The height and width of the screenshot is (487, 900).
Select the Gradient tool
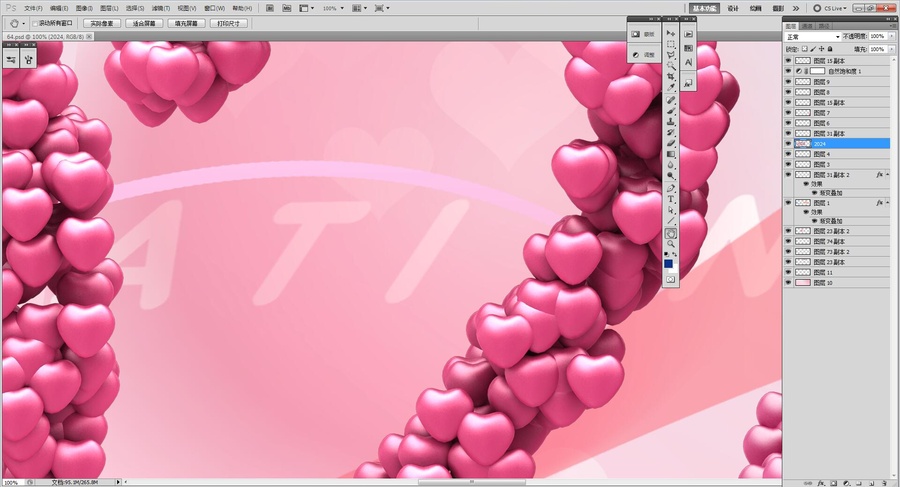[670, 155]
